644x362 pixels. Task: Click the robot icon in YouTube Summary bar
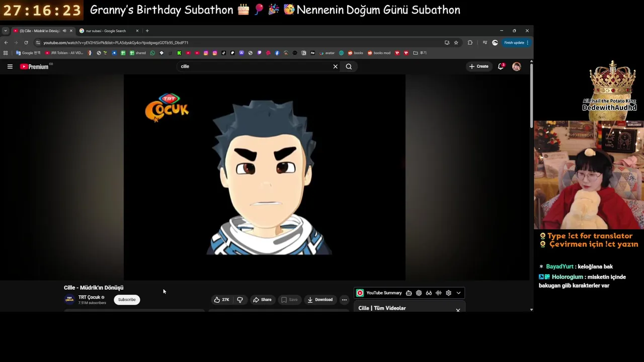coord(409,293)
